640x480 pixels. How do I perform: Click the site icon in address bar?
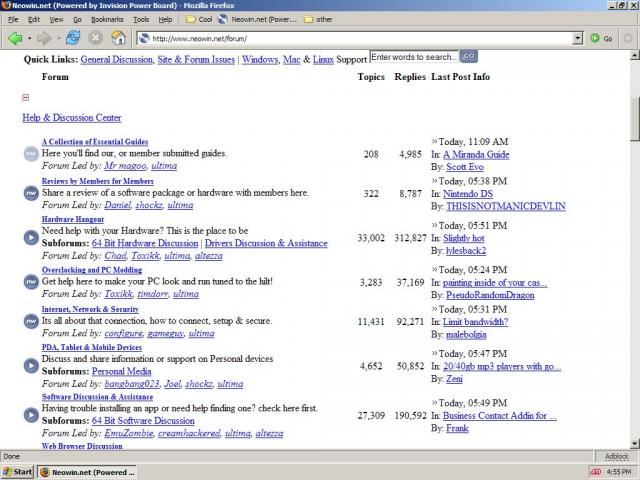[x=144, y=38]
